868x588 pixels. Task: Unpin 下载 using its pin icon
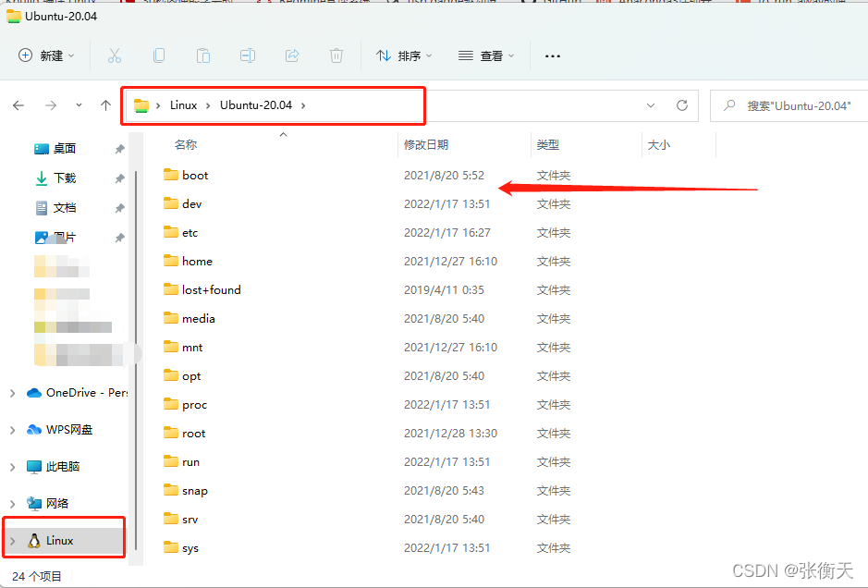point(119,178)
